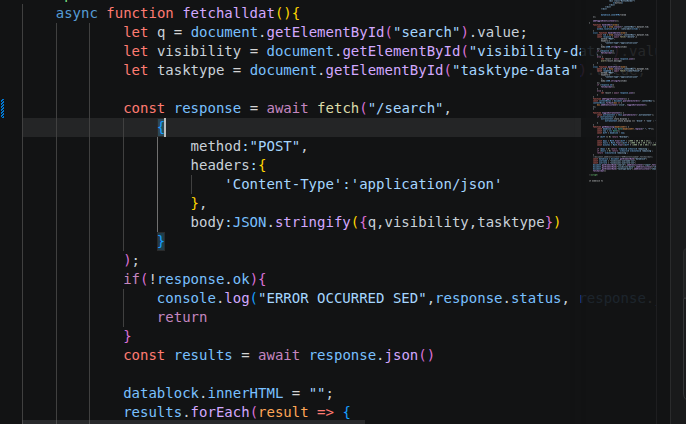Screen dimensions: 686x424
Task: Click the "search" string literal in getElementById
Action: point(427,32)
